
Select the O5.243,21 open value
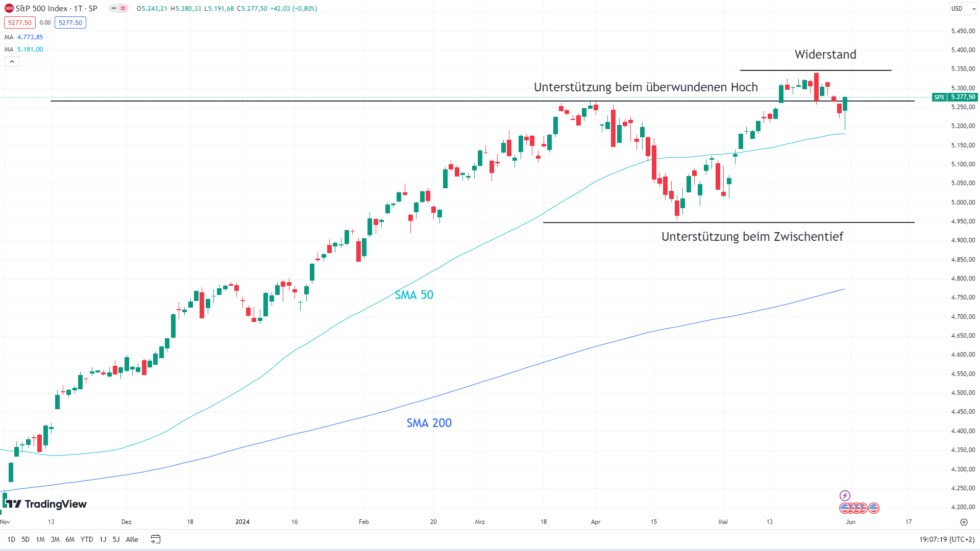coord(152,9)
